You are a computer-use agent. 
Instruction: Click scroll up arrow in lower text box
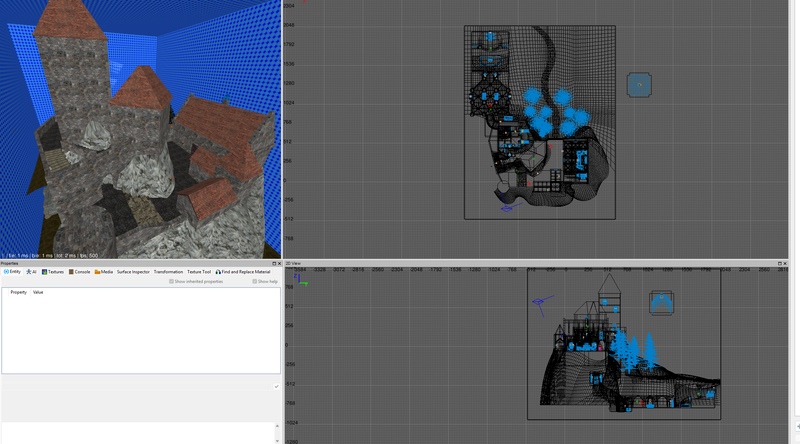point(277,426)
